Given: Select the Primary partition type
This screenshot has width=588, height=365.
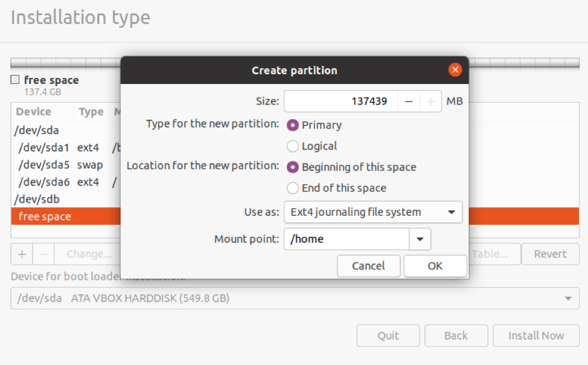Looking at the screenshot, I should click(293, 125).
